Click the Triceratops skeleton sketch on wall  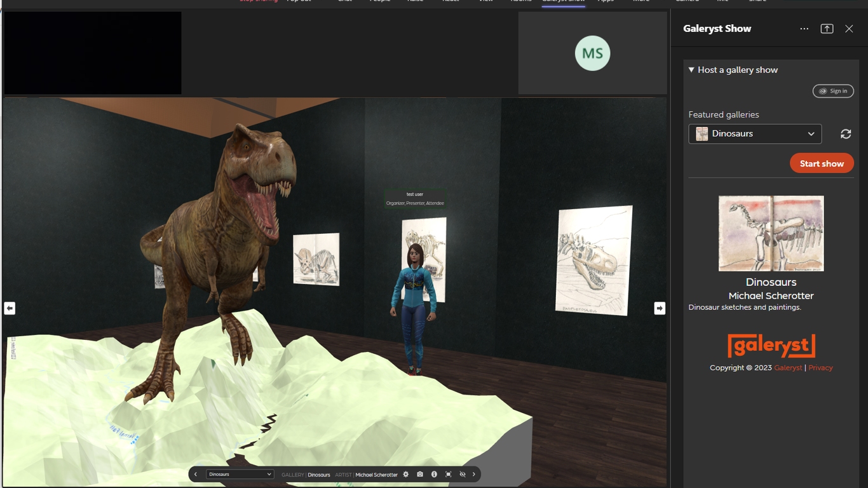coord(316,259)
